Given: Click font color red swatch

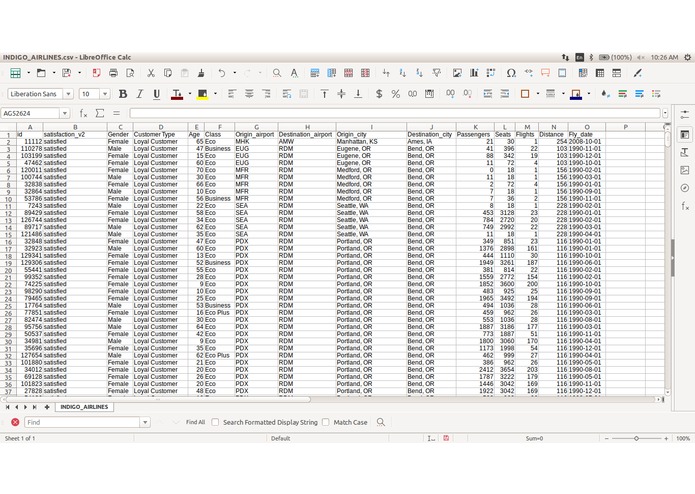Looking at the screenshot, I should 177,94.
